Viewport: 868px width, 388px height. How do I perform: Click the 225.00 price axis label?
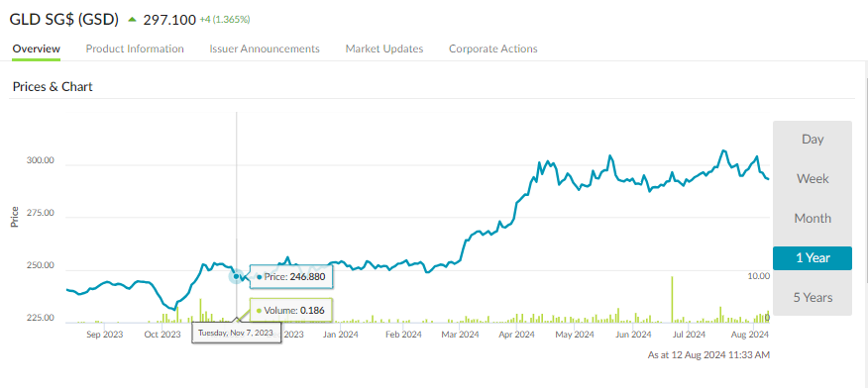pos(40,319)
